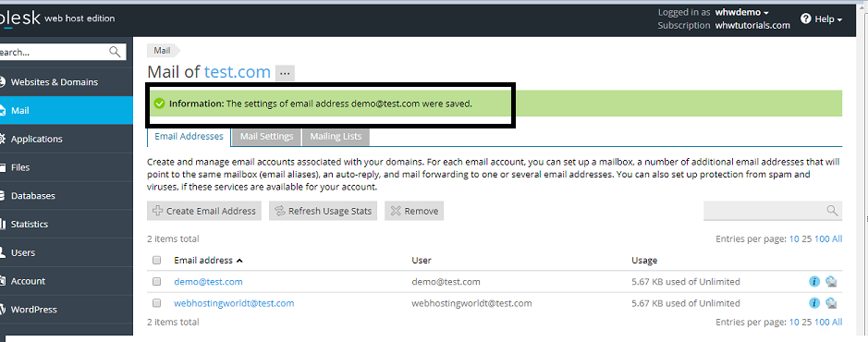The height and width of the screenshot is (342, 868).
Task: Open webmail icon for webhostingworldt@test.com row
Action: 831,302
